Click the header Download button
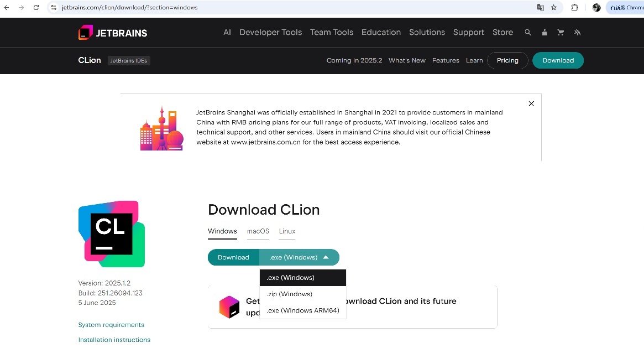The width and height of the screenshot is (644, 348). click(558, 60)
